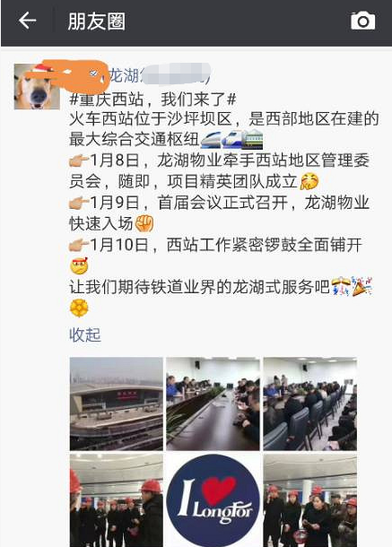Image resolution: width=392 pixels, height=547 pixels.
Task: Open the conference table meeting photo
Action: (x=213, y=404)
